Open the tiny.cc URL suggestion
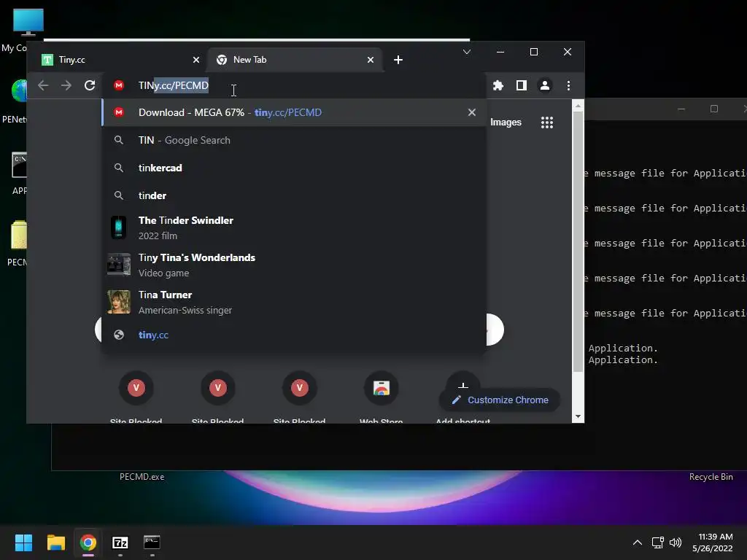This screenshot has width=747, height=560. click(295, 335)
